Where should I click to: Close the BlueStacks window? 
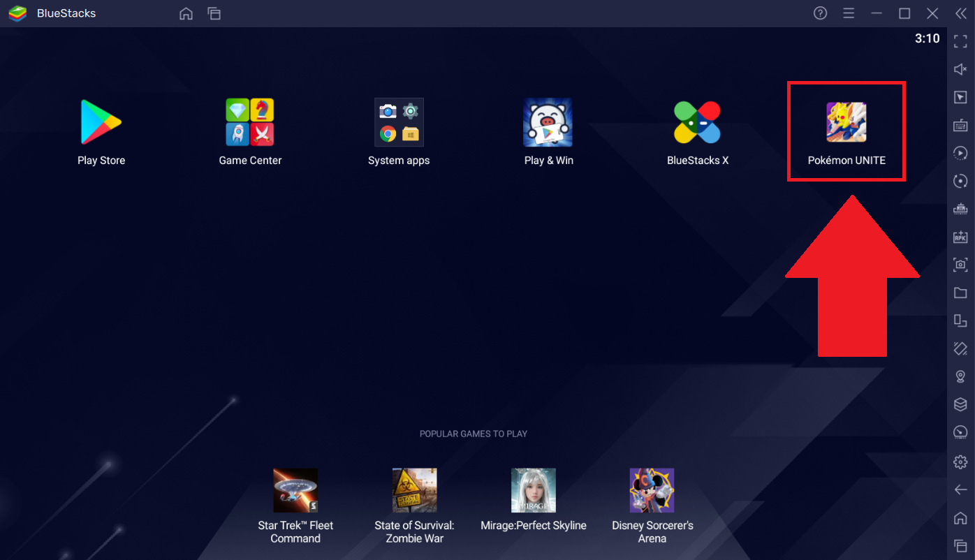[932, 13]
